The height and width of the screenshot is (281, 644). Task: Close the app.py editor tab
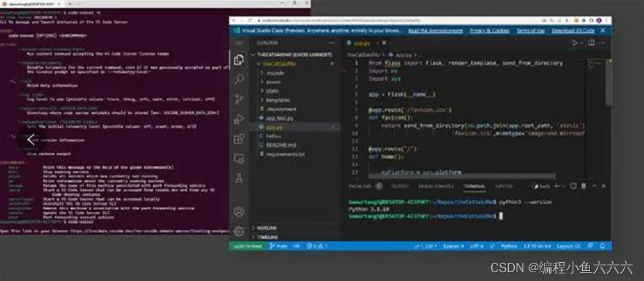[x=384, y=42]
